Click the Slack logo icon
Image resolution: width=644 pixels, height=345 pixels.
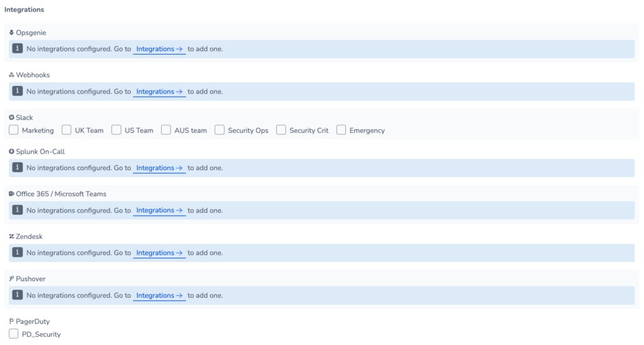pos(11,118)
